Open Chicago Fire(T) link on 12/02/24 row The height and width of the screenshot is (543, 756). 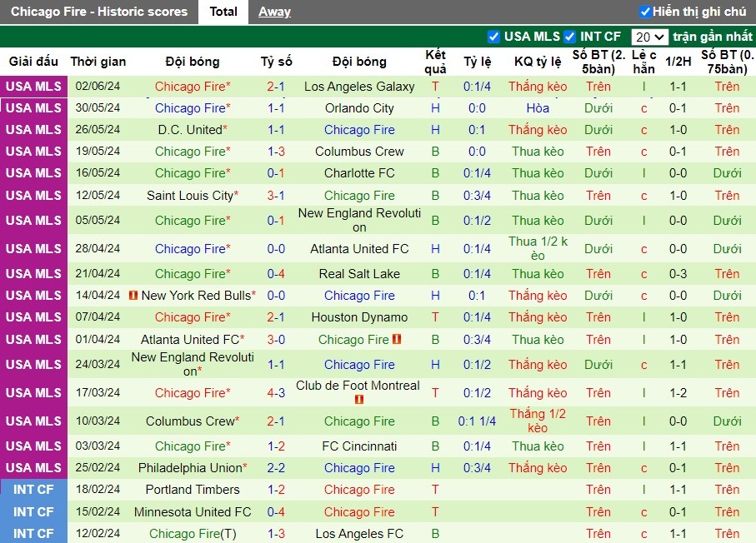tap(193, 534)
